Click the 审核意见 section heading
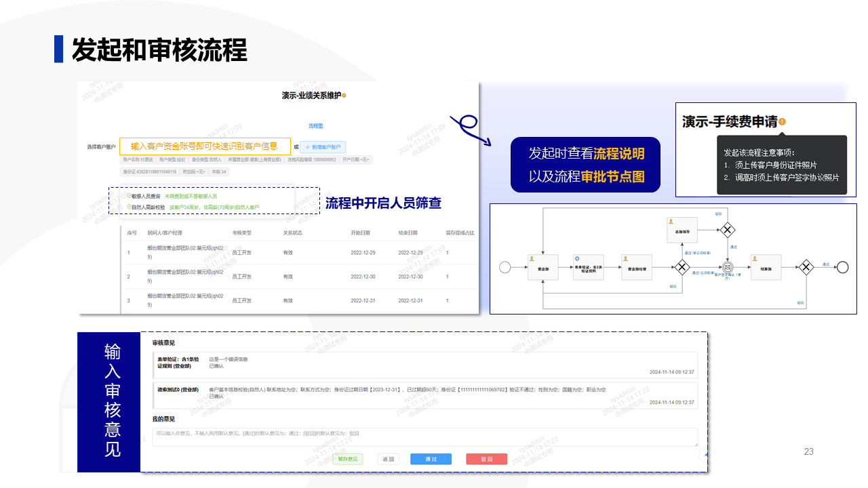The image size is (868, 488). click(163, 344)
